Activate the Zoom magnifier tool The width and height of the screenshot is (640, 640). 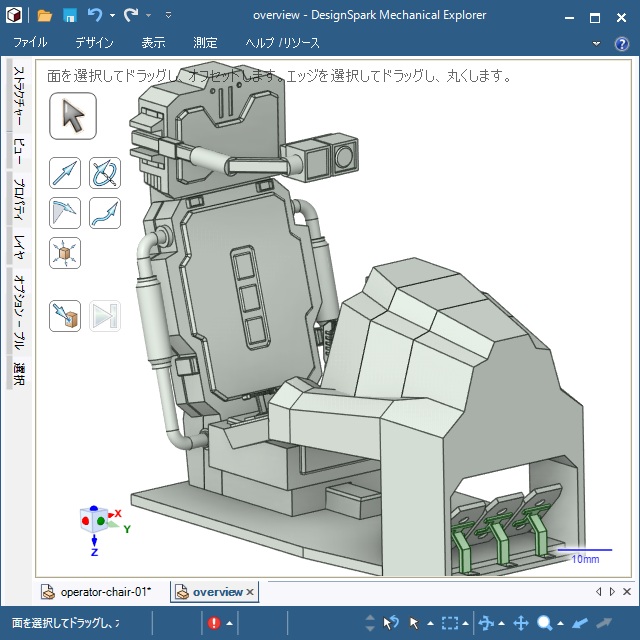[544, 623]
